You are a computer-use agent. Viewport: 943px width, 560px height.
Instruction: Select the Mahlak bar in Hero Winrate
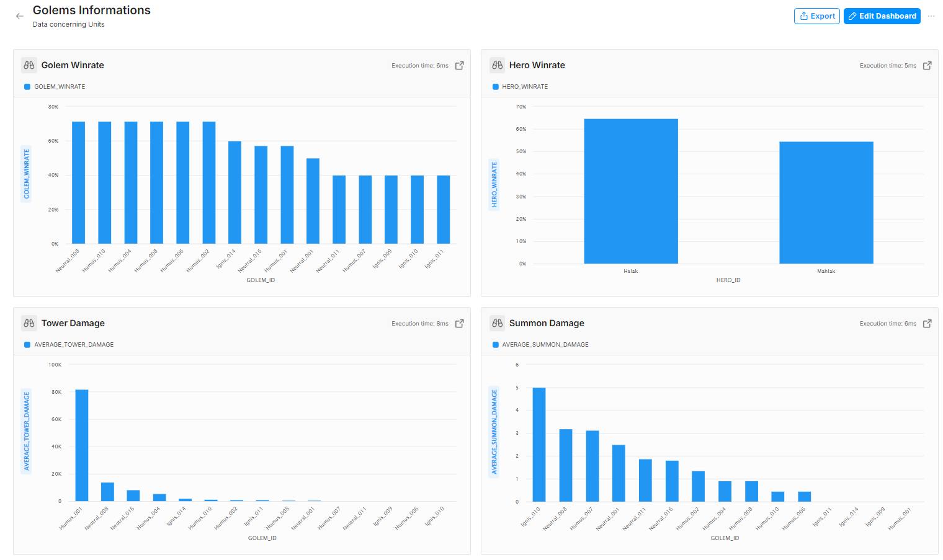click(x=826, y=203)
